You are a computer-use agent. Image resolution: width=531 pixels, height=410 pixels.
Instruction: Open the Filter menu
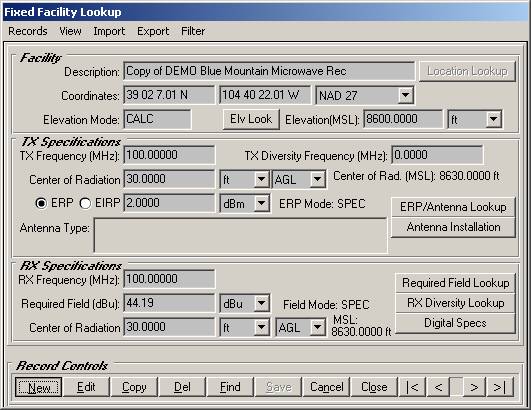click(x=193, y=31)
